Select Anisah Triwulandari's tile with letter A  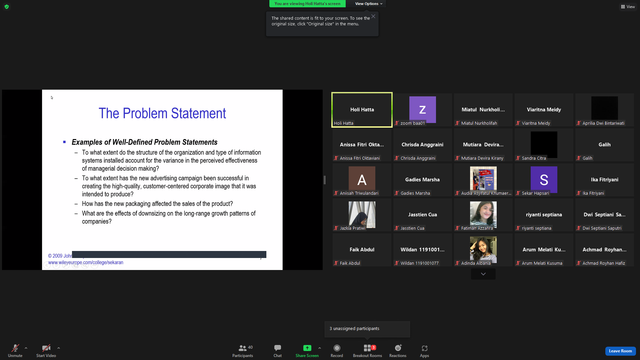tap(362, 180)
